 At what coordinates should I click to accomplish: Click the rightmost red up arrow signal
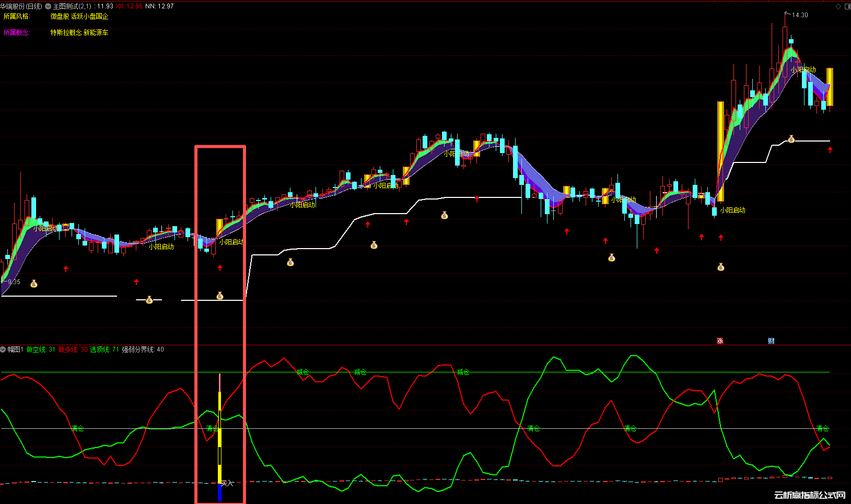(x=830, y=150)
